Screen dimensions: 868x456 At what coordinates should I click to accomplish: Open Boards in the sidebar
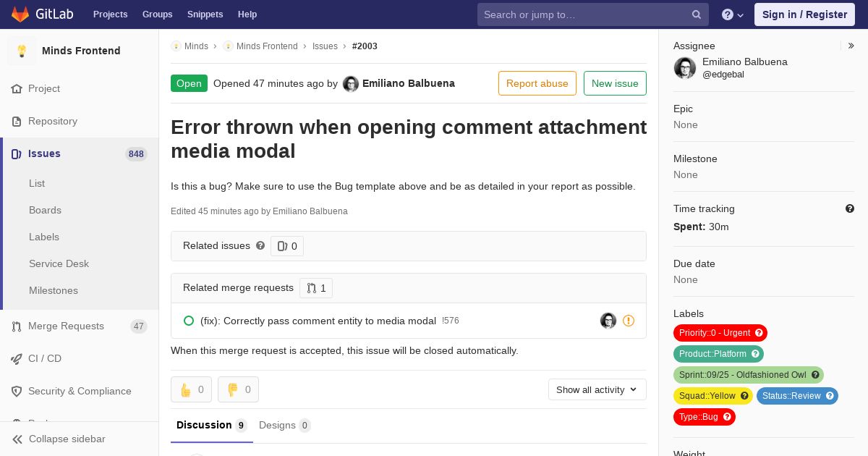tap(45, 210)
